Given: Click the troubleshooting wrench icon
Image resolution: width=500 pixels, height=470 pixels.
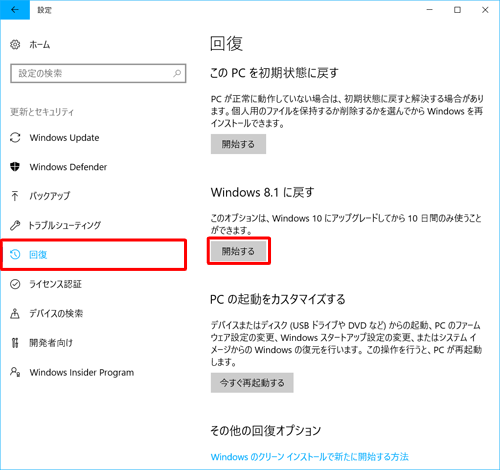Looking at the screenshot, I should (15, 225).
